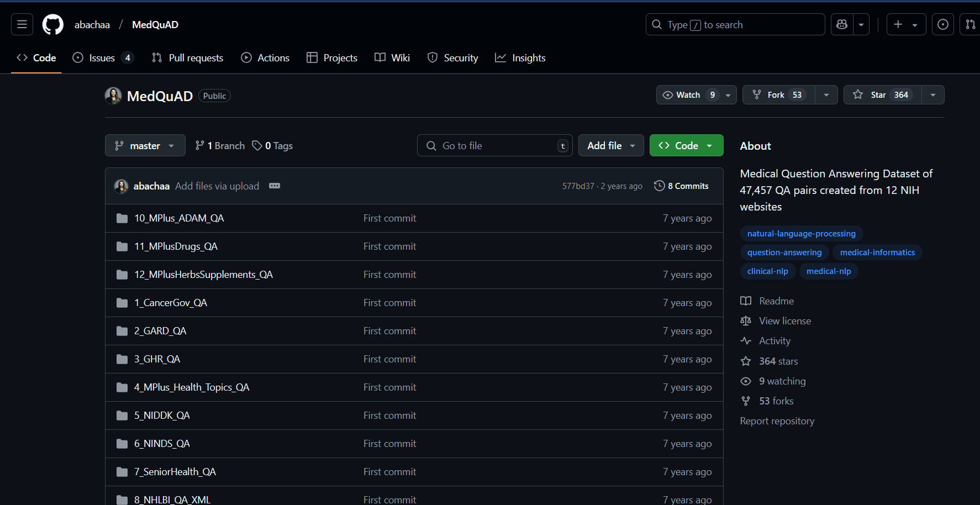Open First commit message for 5_NIDDK_QA
The image size is (980, 505).
pos(389,415)
